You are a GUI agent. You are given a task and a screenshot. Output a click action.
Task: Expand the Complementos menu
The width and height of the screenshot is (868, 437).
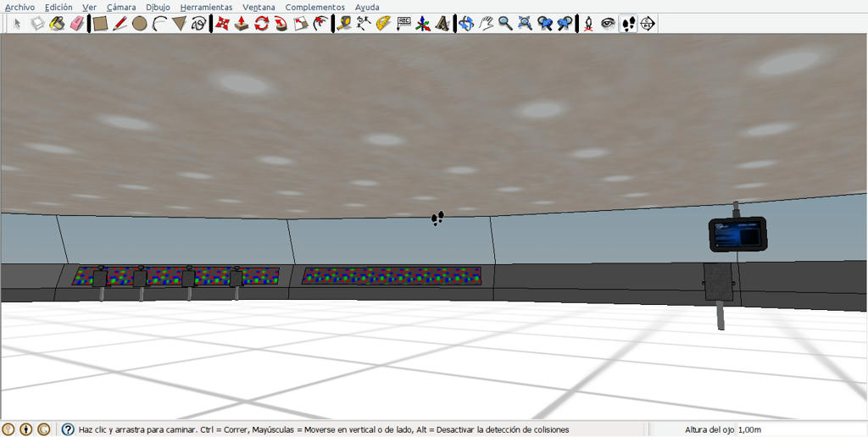click(x=315, y=7)
